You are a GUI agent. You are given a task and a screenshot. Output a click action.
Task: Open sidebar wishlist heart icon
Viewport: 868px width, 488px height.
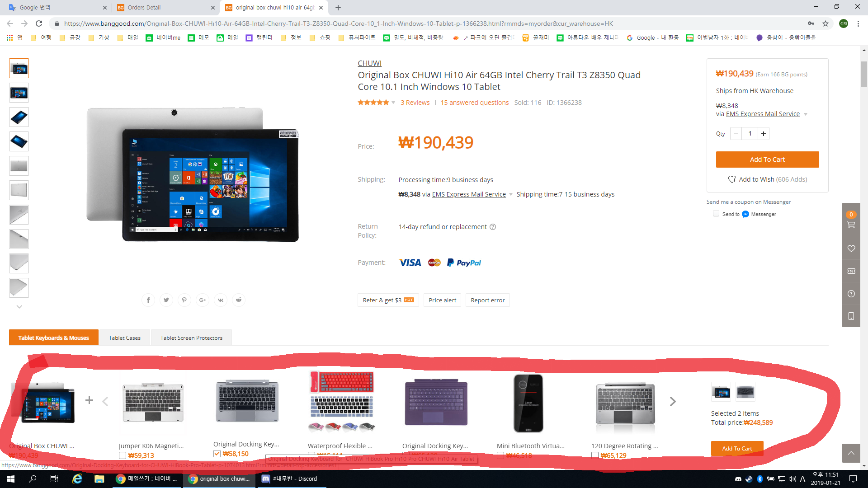coord(851,249)
